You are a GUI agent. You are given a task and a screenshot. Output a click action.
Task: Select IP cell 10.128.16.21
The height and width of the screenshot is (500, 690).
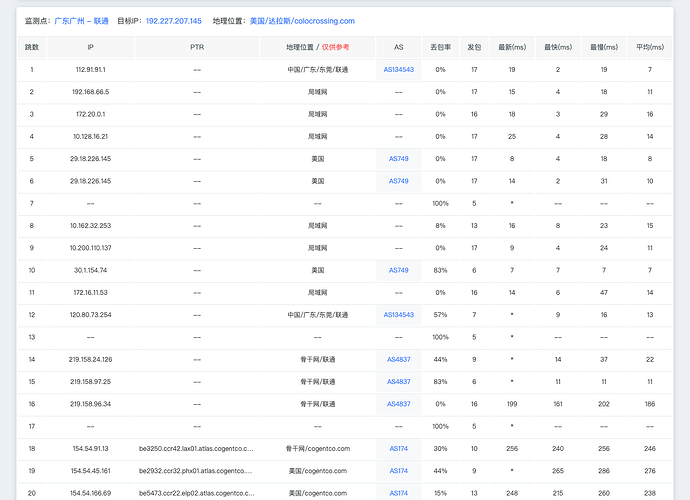coord(91,136)
